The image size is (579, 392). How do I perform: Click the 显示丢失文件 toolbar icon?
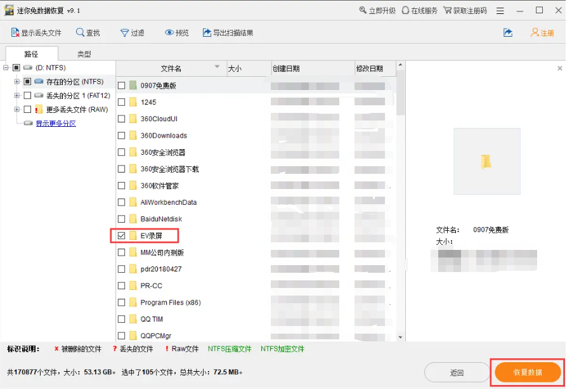(15, 33)
